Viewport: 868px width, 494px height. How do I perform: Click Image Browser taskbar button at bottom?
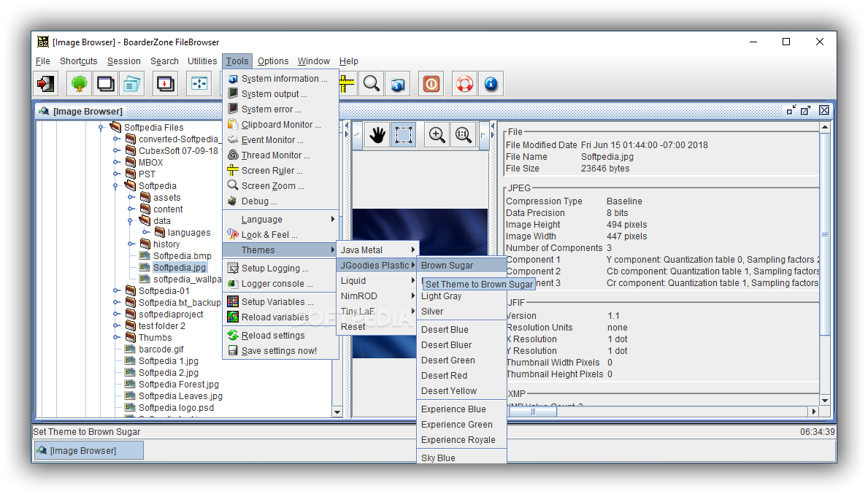click(88, 451)
